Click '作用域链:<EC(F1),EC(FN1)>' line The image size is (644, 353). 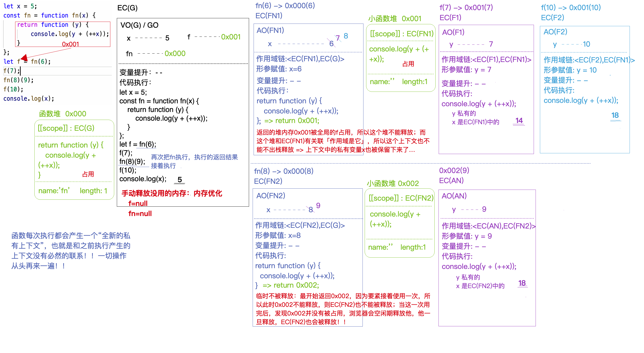(x=487, y=59)
